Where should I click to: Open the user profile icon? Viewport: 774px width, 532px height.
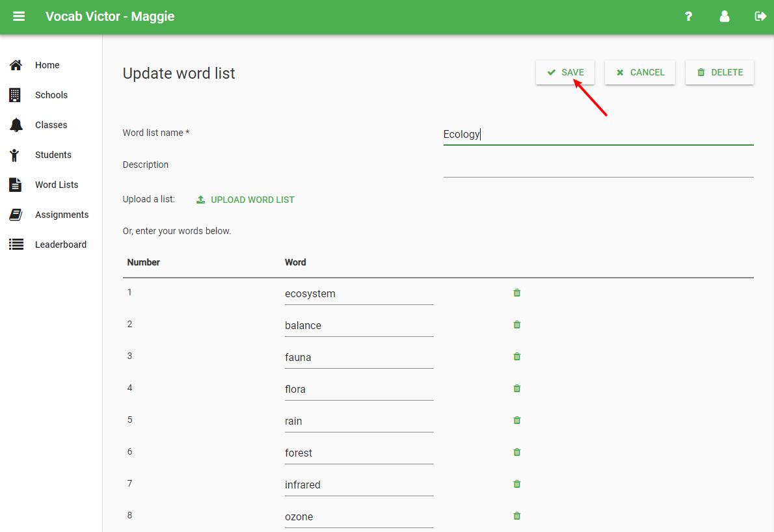[724, 16]
